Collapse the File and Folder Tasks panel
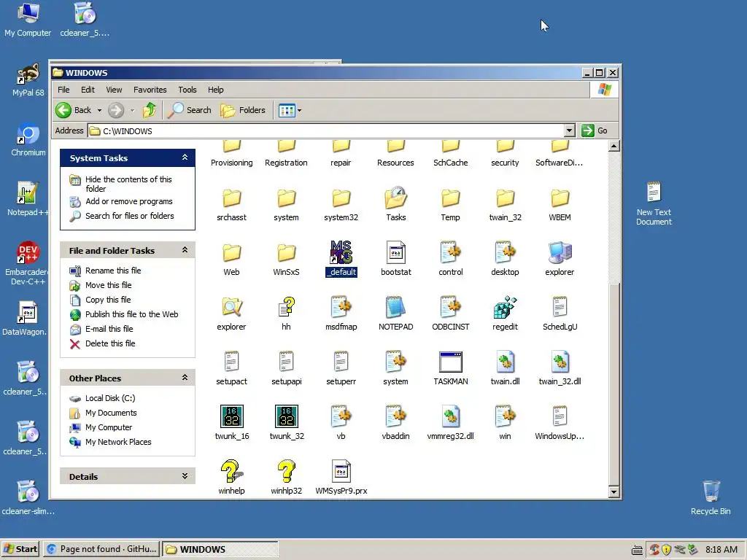The image size is (747, 560). (x=185, y=250)
